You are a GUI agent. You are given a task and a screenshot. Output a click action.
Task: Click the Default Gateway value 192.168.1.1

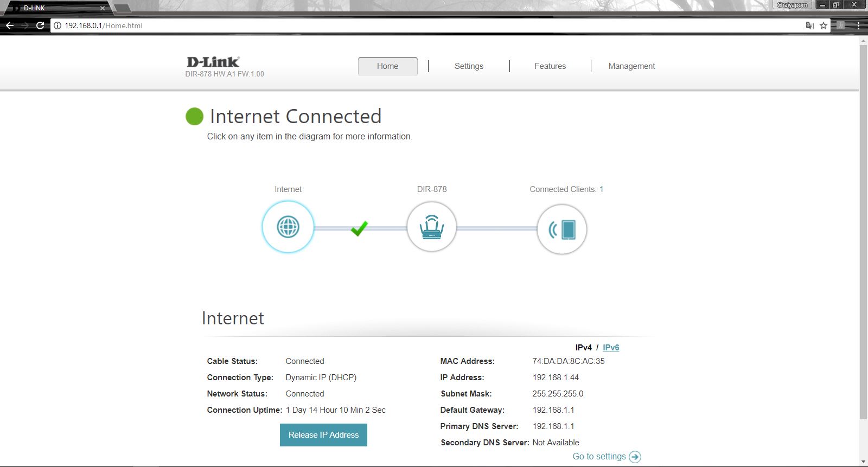[553, 410]
